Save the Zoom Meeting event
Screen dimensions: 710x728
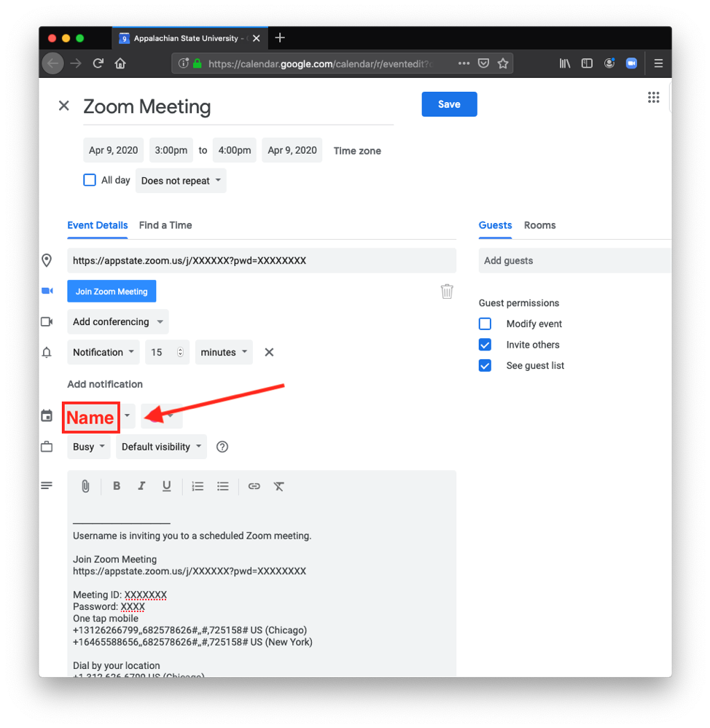click(x=449, y=104)
